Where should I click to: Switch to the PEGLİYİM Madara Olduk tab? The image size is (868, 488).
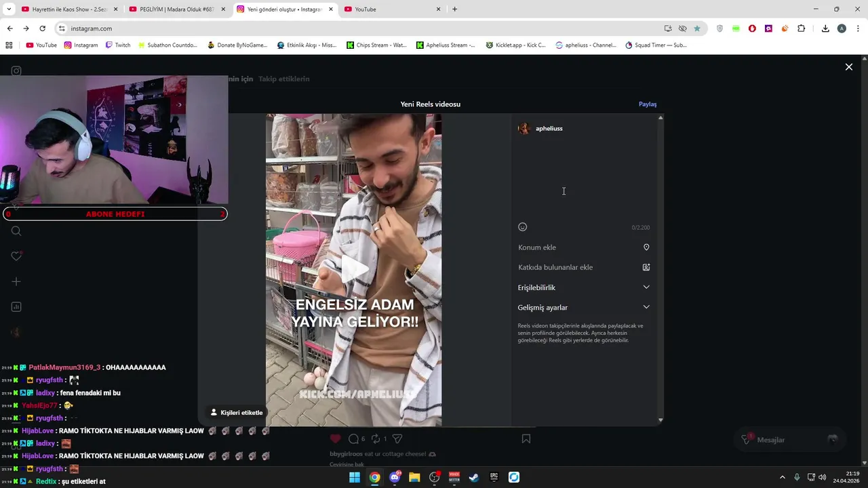(176, 9)
